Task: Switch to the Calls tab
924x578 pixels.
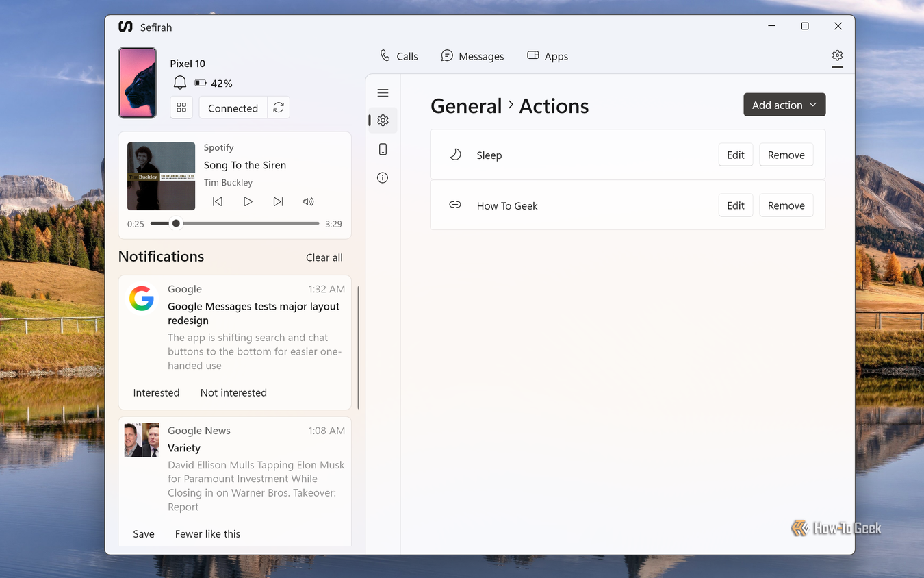Action: pyautogui.click(x=398, y=56)
